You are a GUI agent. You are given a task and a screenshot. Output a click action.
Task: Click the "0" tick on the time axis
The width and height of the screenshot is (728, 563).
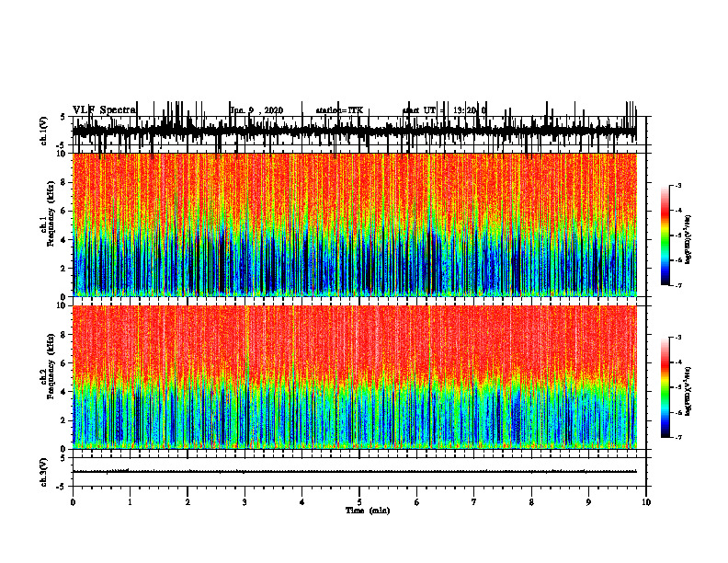(73, 502)
